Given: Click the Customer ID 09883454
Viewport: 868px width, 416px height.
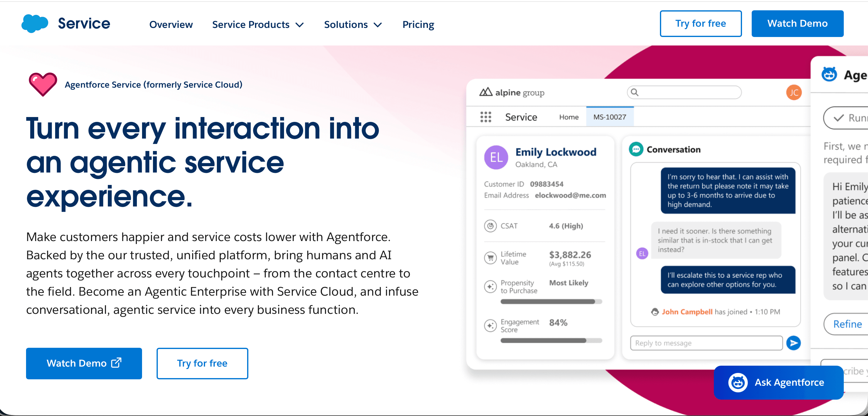Looking at the screenshot, I should 547,184.
